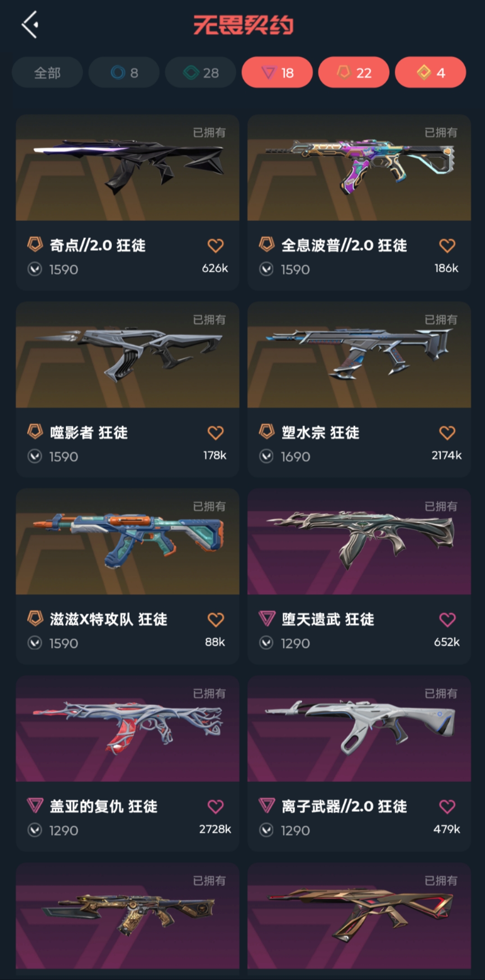Select blue circle tier filter showing 8
This screenshot has width=485, height=980.
pos(124,73)
